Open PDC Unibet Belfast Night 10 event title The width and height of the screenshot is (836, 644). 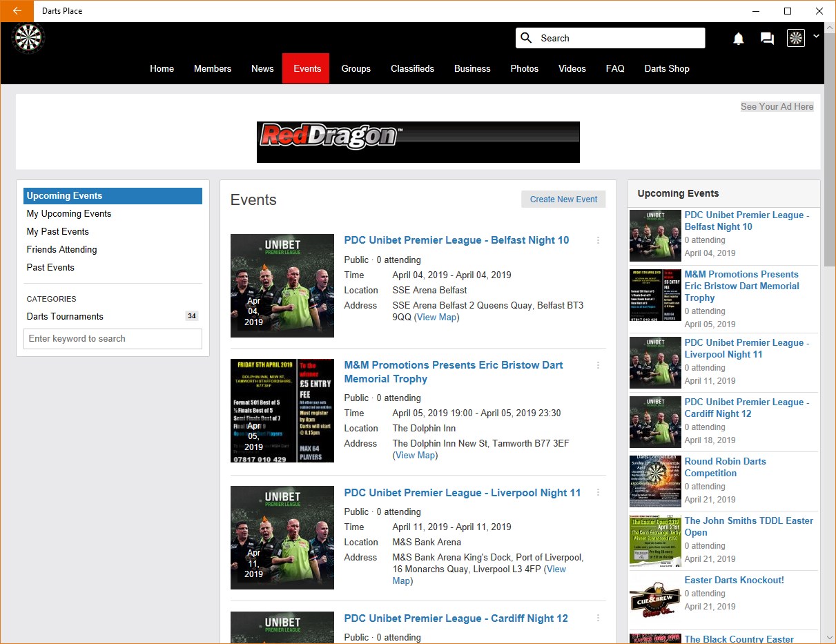(456, 240)
